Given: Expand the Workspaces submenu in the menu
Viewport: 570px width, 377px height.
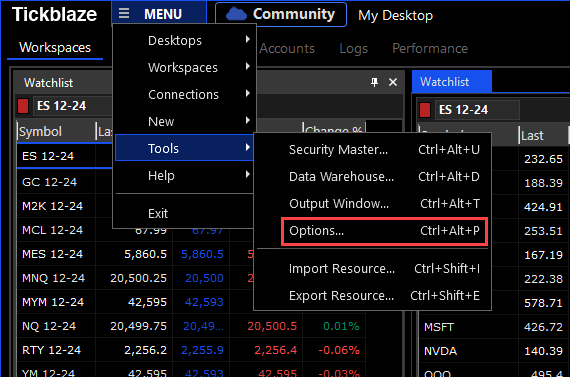Looking at the screenshot, I should coord(184,67).
